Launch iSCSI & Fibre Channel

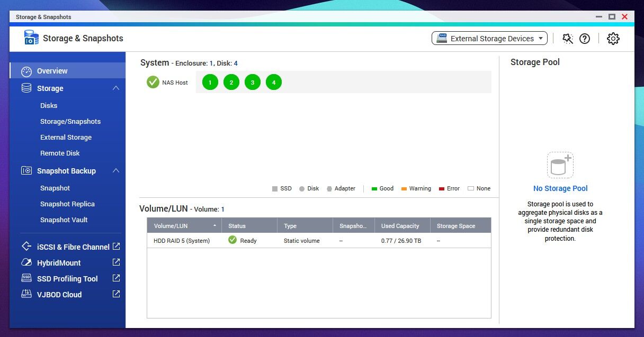tap(73, 247)
